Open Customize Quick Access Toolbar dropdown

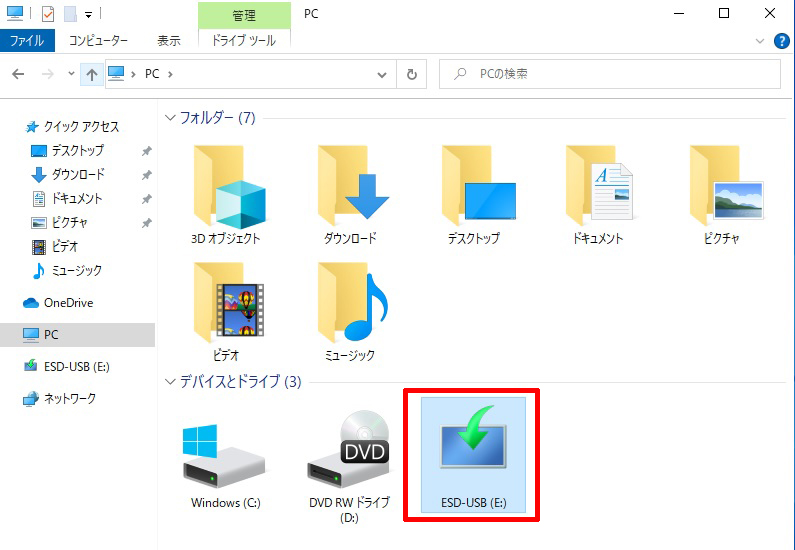click(88, 15)
